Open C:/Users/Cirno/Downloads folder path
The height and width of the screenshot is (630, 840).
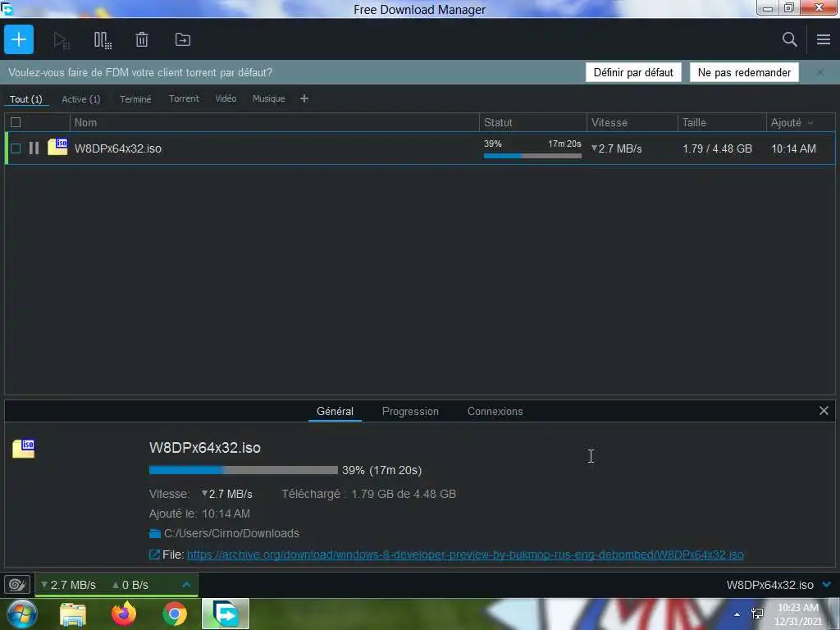(231, 533)
